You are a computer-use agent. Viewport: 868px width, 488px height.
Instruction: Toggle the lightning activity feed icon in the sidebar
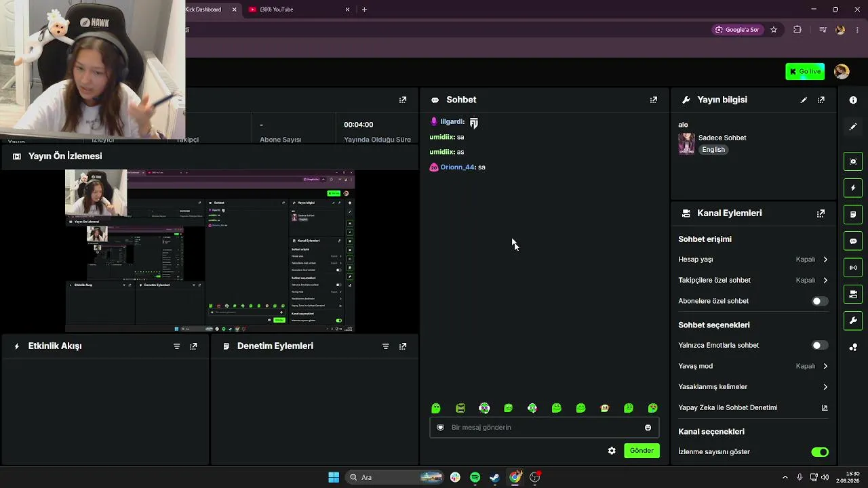[x=853, y=188]
